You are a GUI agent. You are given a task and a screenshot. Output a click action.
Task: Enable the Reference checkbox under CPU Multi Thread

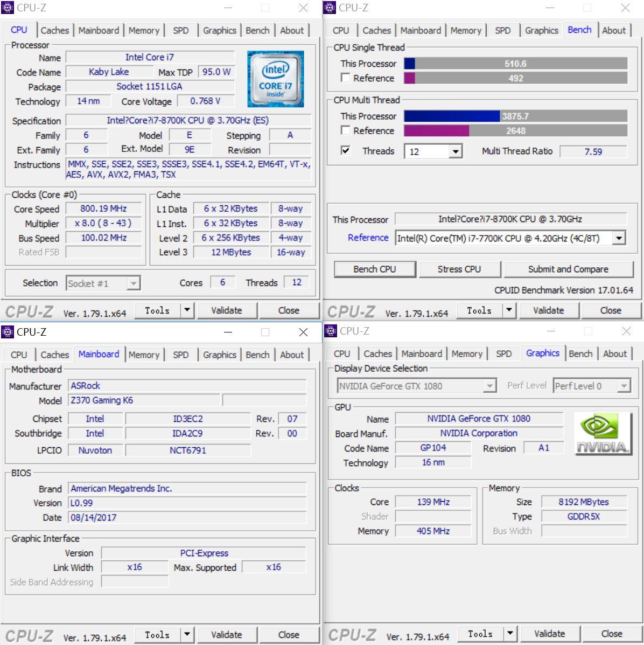tap(346, 130)
